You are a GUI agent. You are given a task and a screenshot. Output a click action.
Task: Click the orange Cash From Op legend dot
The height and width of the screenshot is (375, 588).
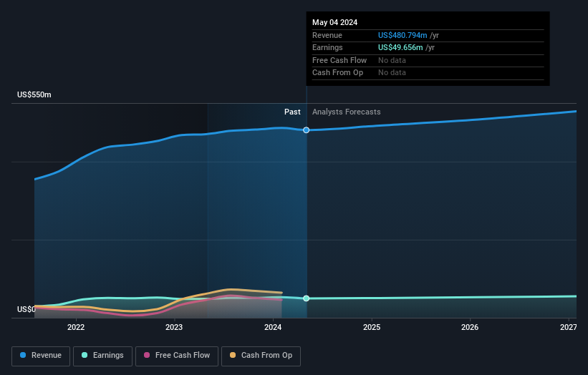pyautogui.click(x=233, y=355)
